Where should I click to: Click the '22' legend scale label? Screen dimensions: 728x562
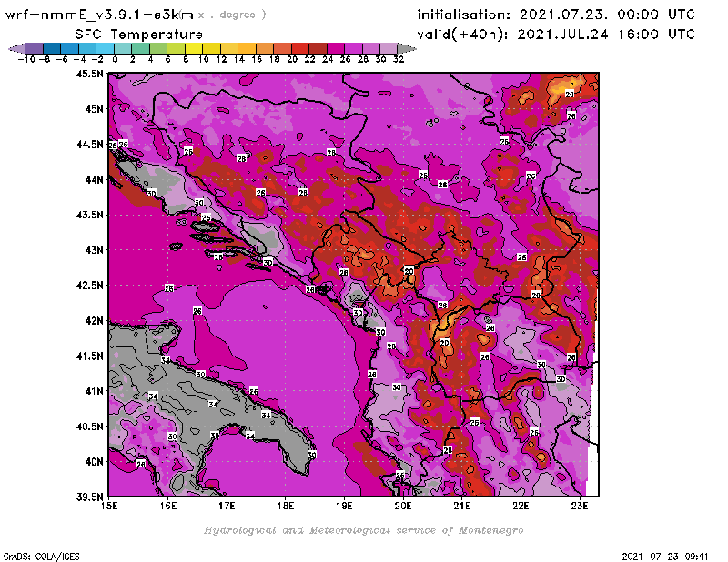tap(309, 59)
